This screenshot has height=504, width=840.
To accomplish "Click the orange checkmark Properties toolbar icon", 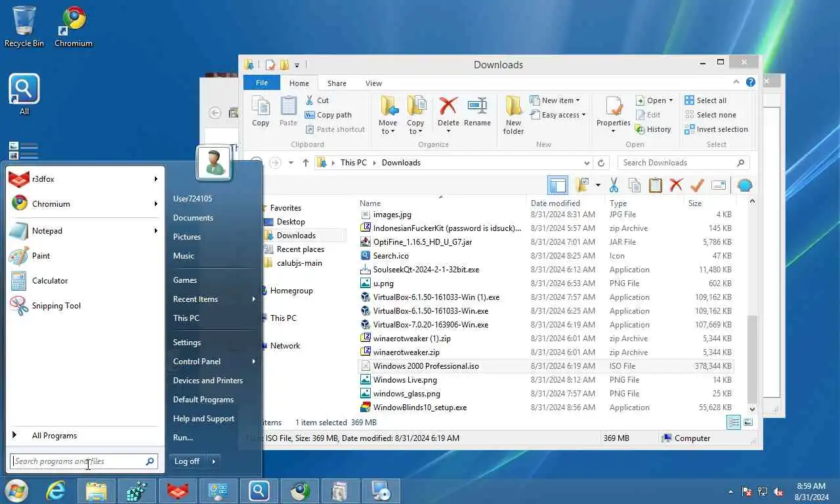I will coord(697,185).
